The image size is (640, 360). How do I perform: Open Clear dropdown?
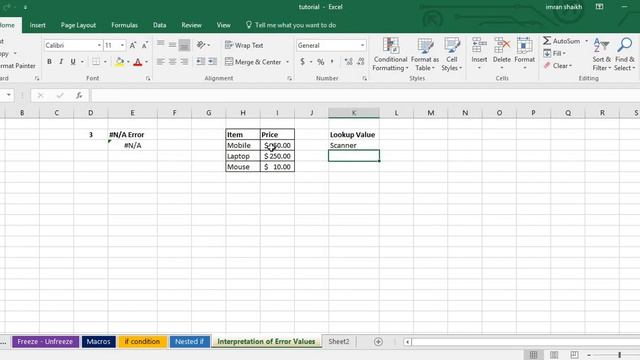pyautogui.click(x=558, y=66)
